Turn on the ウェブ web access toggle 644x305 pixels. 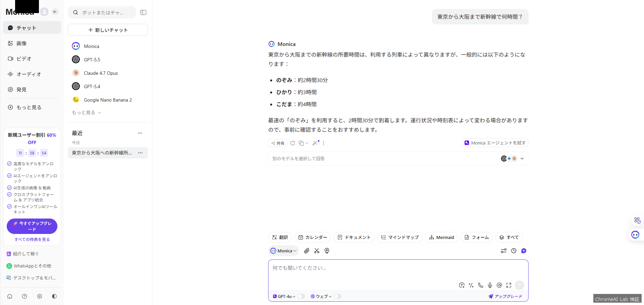(338, 296)
